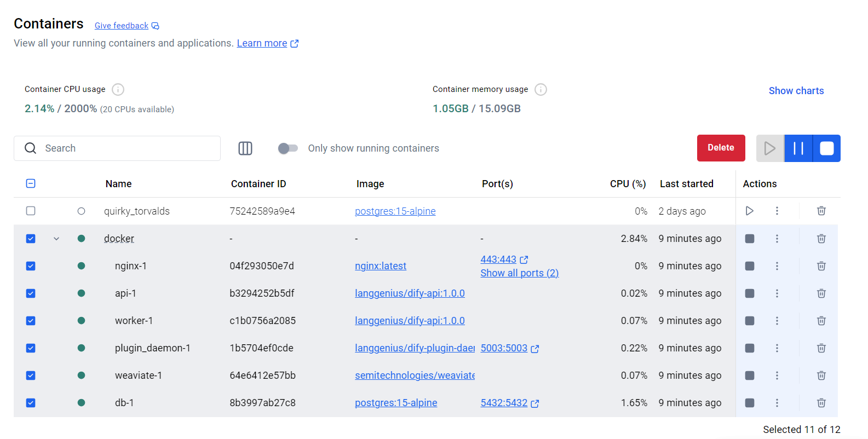This screenshot has height=439, width=868.
Task: Open the Learn more link
Action: point(267,43)
